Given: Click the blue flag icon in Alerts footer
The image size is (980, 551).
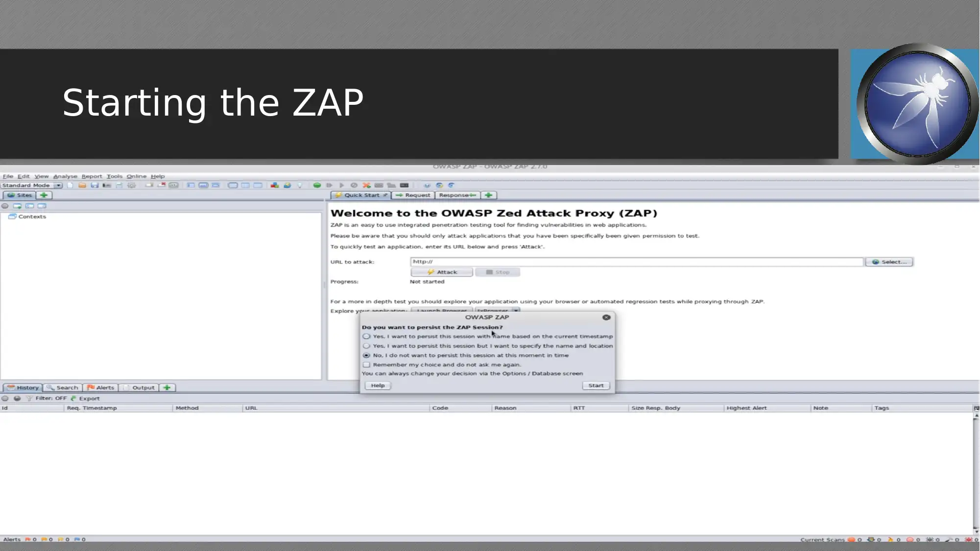Looking at the screenshot, I should [x=77, y=539].
